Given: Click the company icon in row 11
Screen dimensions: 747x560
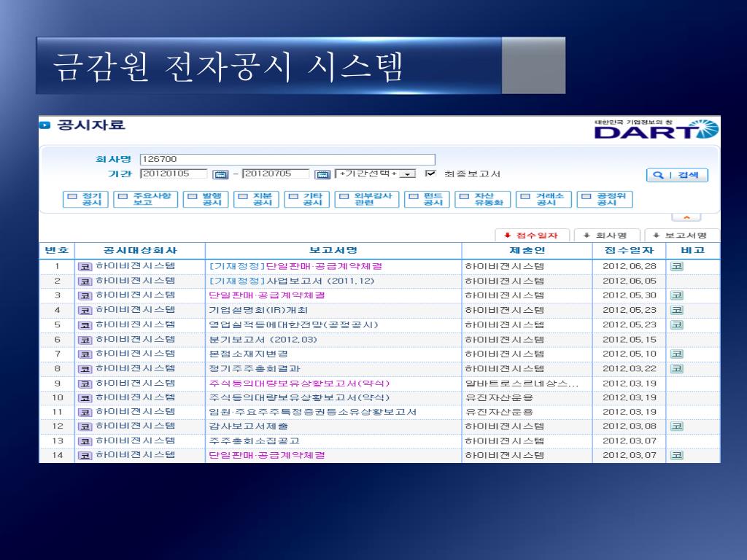Looking at the screenshot, I should [85, 413].
